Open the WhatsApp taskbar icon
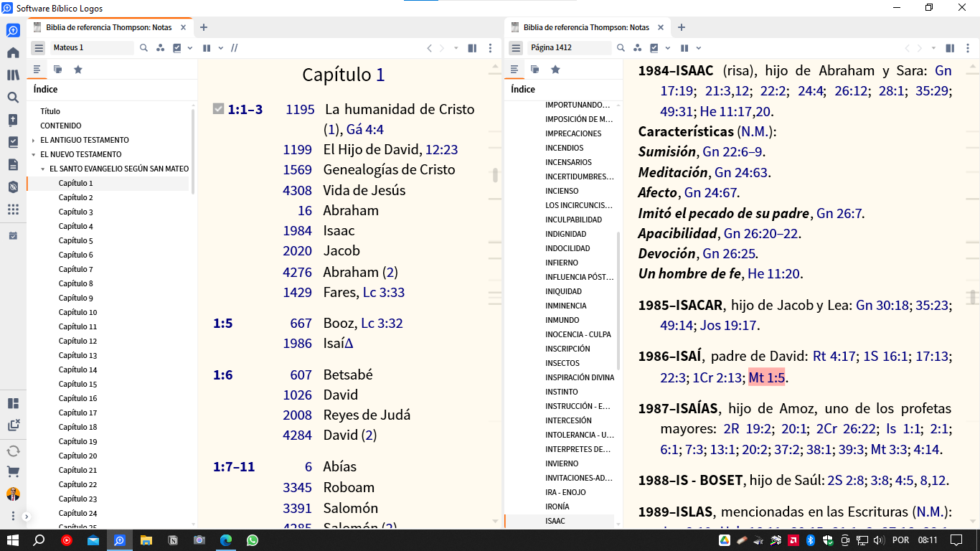980x551 pixels. click(x=253, y=540)
